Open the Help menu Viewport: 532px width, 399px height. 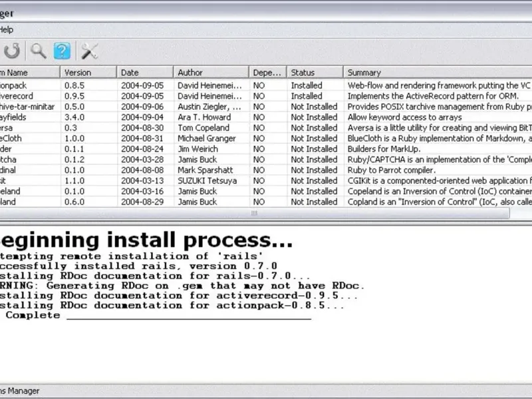(x=6, y=29)
